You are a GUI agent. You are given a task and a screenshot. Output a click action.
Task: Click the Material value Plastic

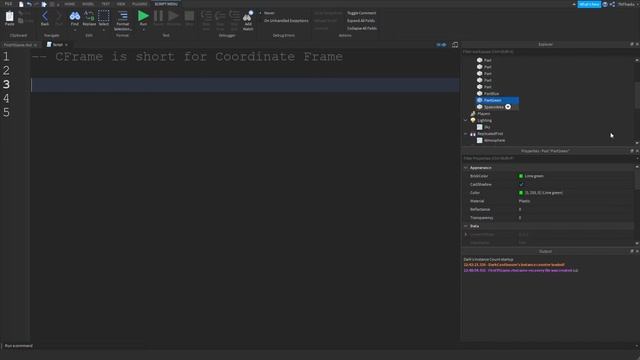[524, 201]
